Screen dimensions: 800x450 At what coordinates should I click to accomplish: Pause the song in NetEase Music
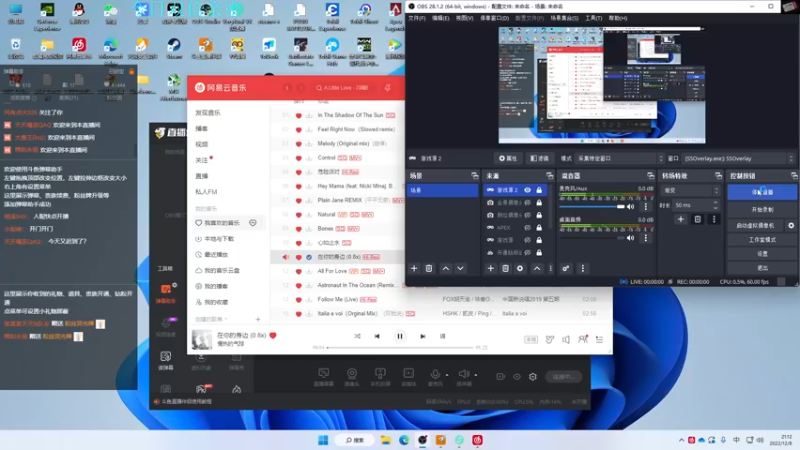tap(399, 336)
